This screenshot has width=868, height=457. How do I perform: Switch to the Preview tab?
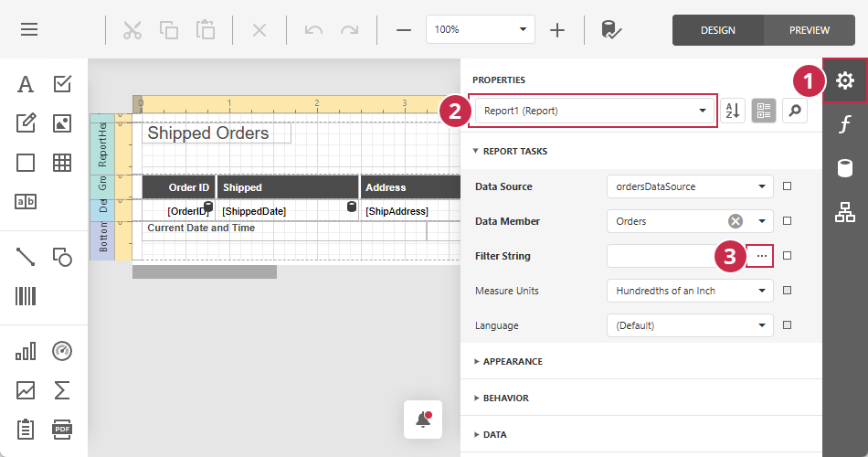(810, 30)
